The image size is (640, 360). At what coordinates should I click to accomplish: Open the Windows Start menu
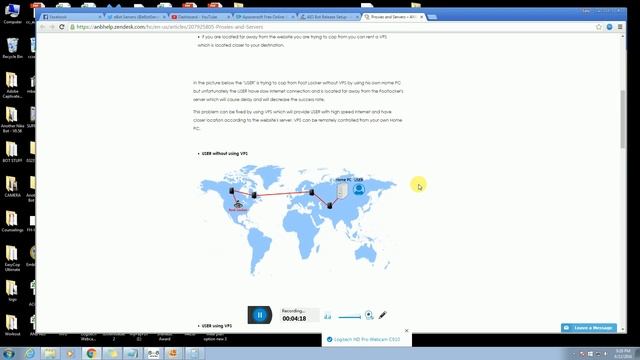click(9, 353)
